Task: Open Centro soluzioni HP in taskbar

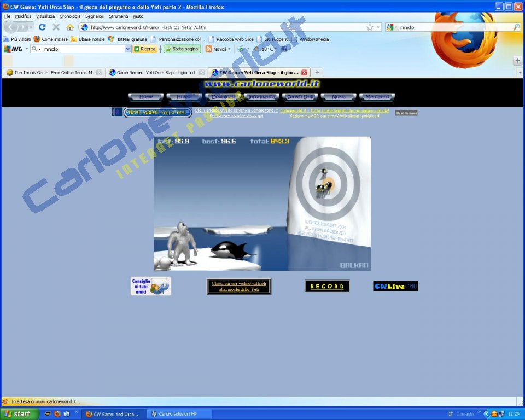Action: tap(179, 414)
